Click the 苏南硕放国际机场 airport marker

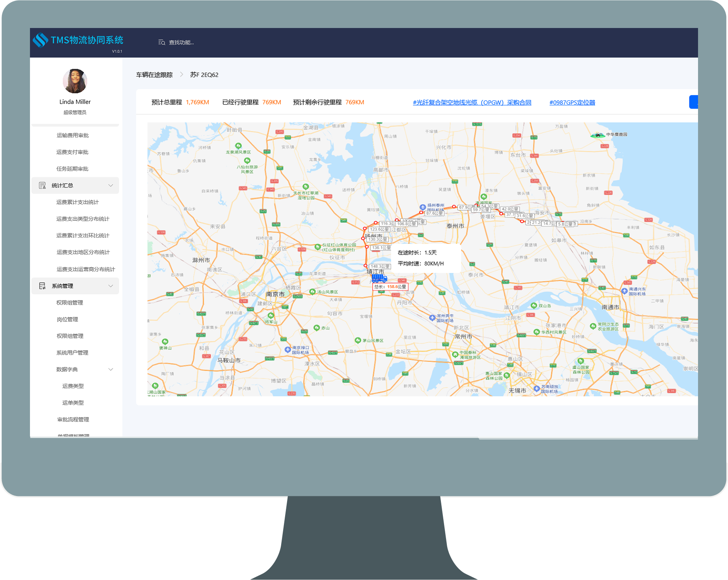tap(536, 388)
